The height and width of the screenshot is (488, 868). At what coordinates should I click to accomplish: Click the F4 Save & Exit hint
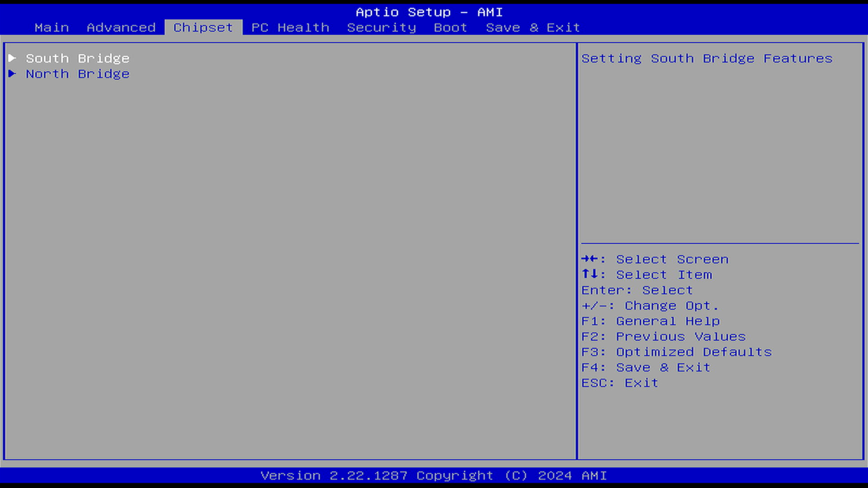pos(646,368)
